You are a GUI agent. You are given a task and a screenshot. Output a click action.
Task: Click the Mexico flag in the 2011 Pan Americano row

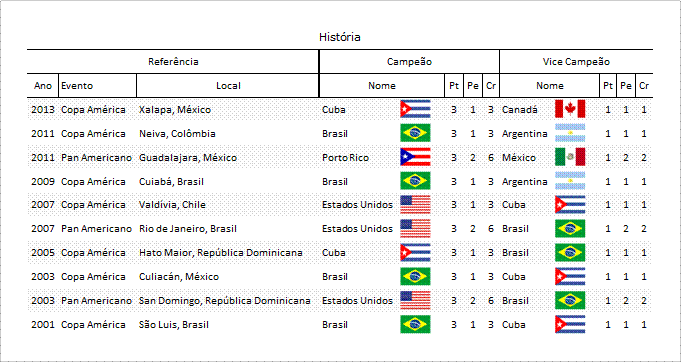(570, 157)
